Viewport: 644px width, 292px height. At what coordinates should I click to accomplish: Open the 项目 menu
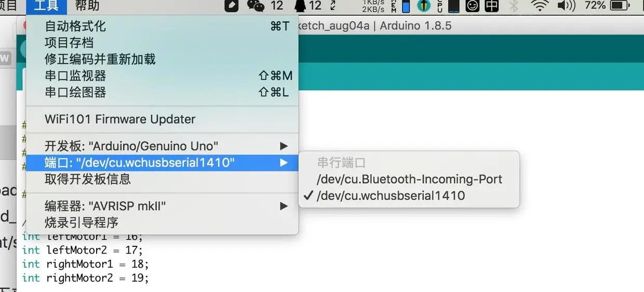click(8, 6)
